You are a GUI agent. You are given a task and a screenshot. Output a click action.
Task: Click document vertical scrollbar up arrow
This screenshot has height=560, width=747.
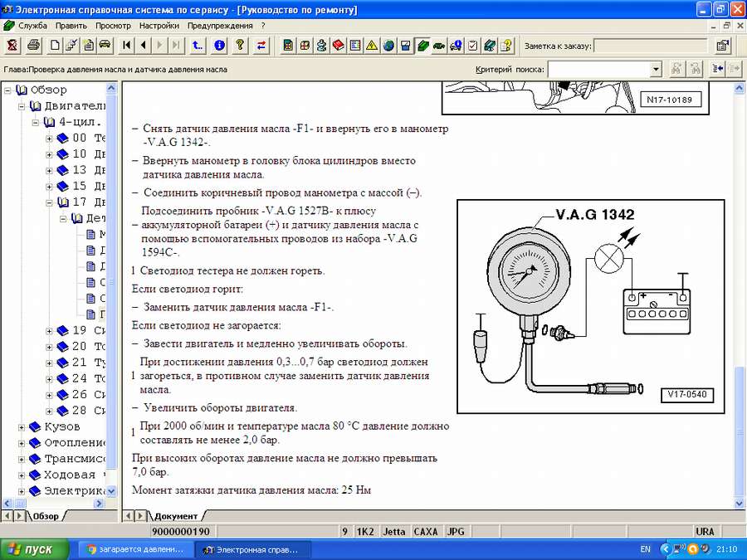(739, 88)
